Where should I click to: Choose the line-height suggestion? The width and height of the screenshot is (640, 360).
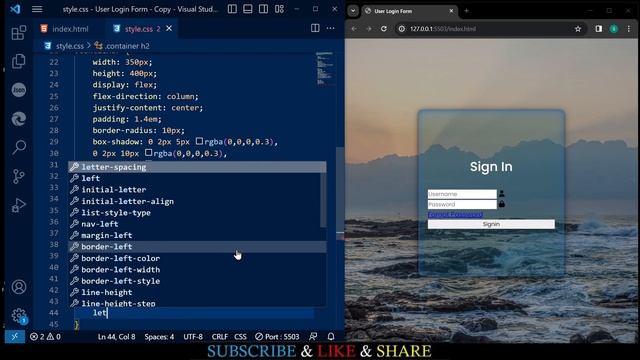pos(194,292)
